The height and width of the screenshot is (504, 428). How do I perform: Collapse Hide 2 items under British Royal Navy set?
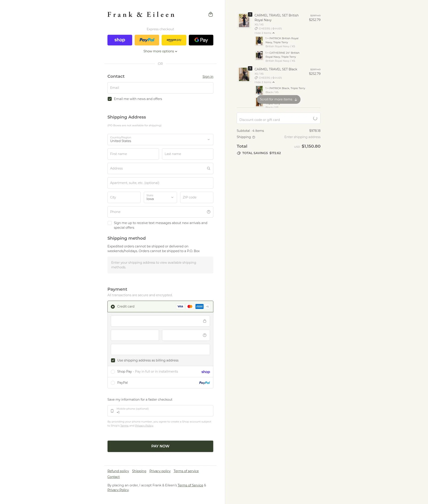pyautogui.click(x=264, y=33)
